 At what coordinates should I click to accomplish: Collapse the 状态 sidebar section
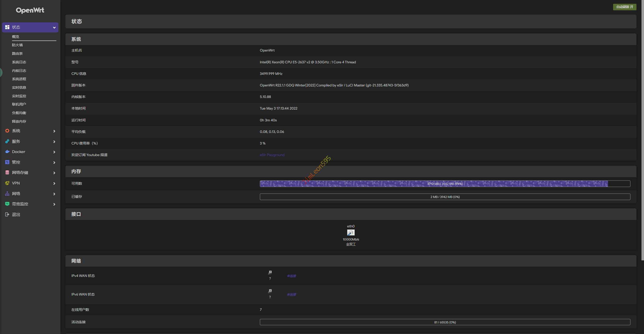click(x=54, y=27)
